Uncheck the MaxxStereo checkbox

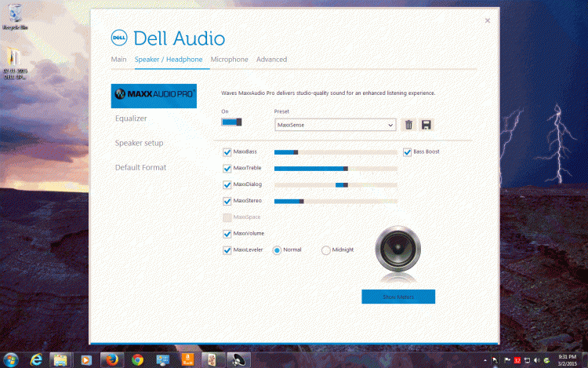click(x=227, y=201)
